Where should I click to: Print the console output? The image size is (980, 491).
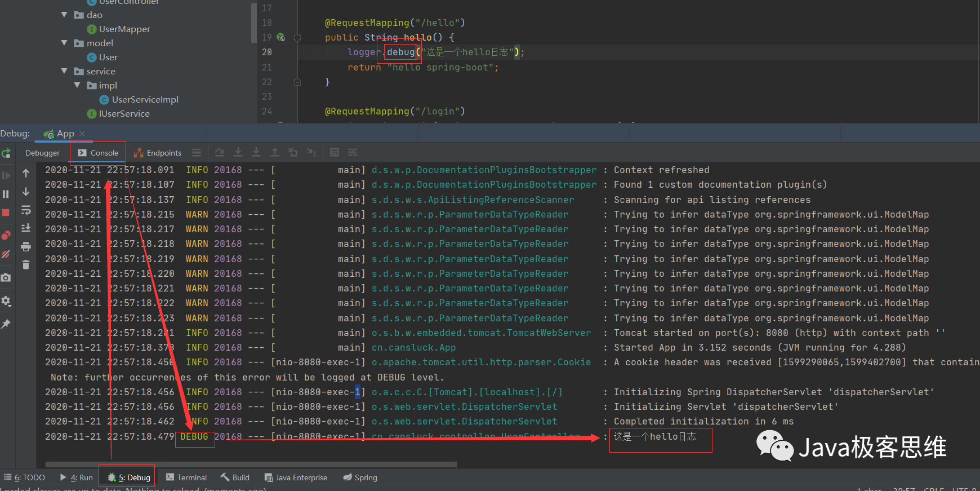[x=26, y=246]
